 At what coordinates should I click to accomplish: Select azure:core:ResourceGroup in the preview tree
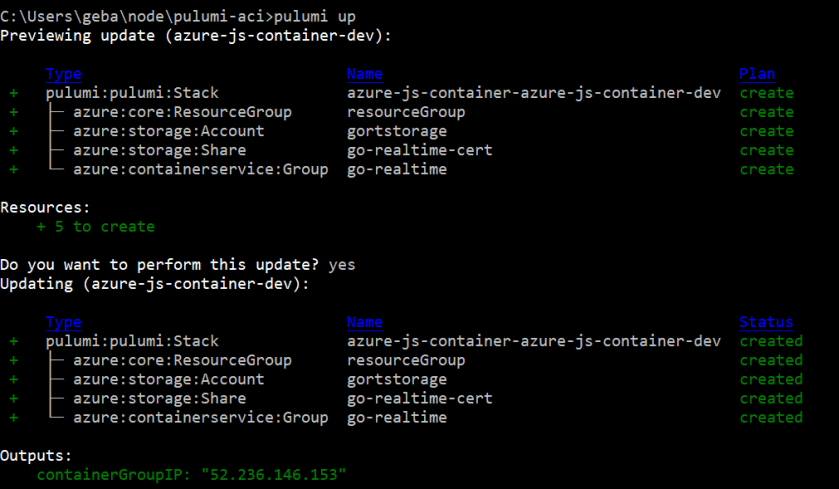(182, 112)
